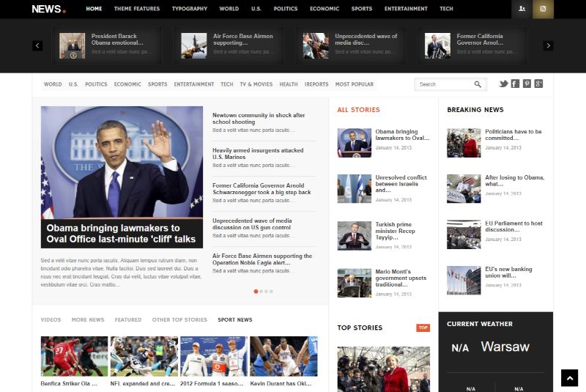586x392 pixels.
Task: Click the large Obama feature image
Action: pyautogui.click(x=122, y=162)
